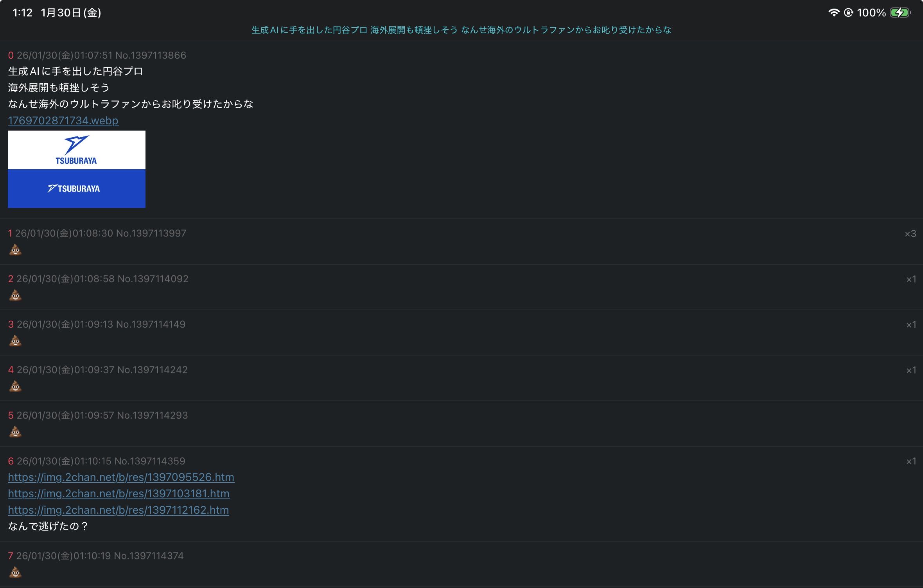Viewport: 923px width, 588px height.
Task: Tap the poop emoji in post 1
Action: click(x=15, y=249)
